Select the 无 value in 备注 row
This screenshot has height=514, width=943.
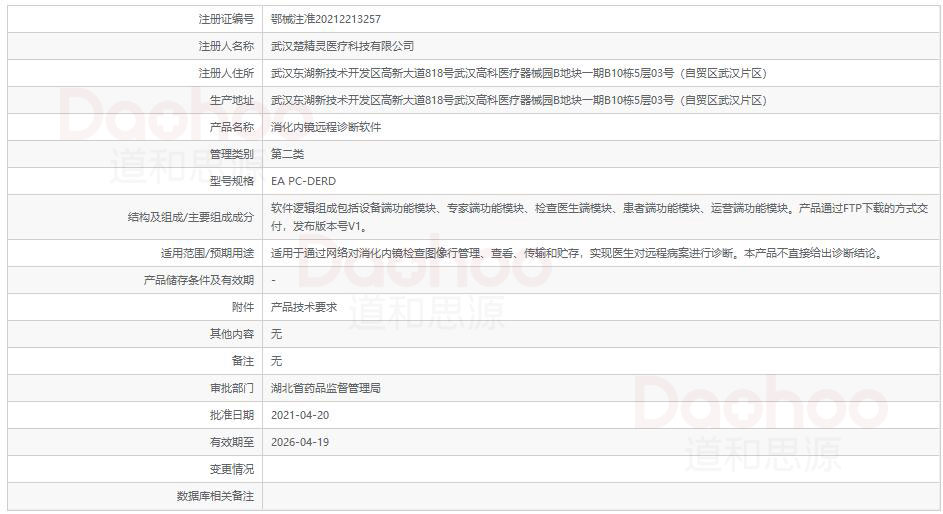click(276, 361)
